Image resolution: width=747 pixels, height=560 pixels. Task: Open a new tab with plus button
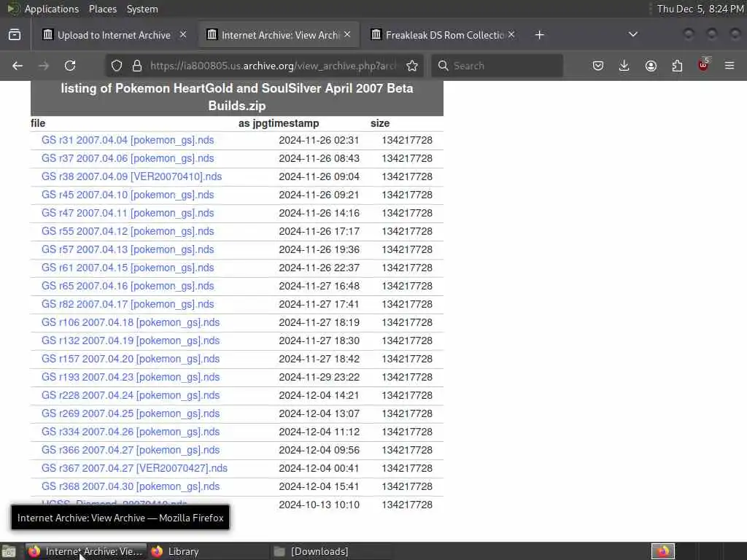click(539, 35)
